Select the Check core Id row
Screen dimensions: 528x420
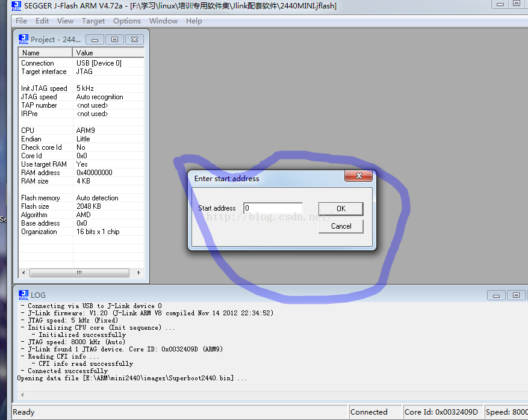click(x=81, y=147)
